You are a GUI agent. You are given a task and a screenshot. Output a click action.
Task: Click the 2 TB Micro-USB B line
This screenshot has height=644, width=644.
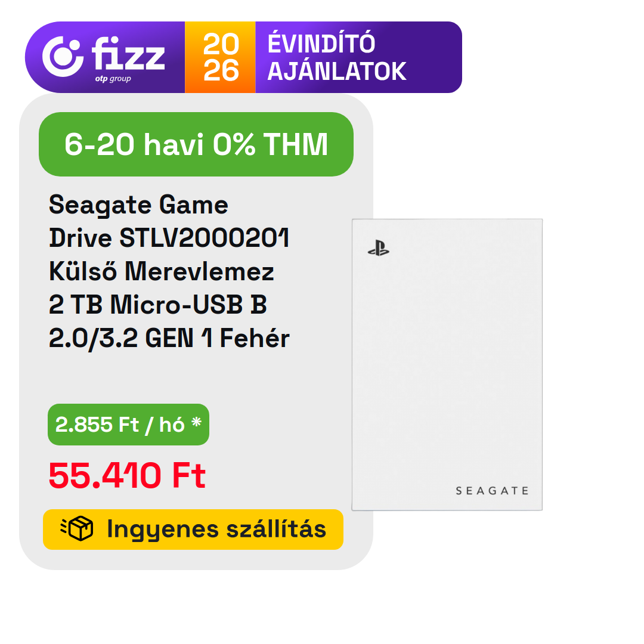tap(157, 305)
